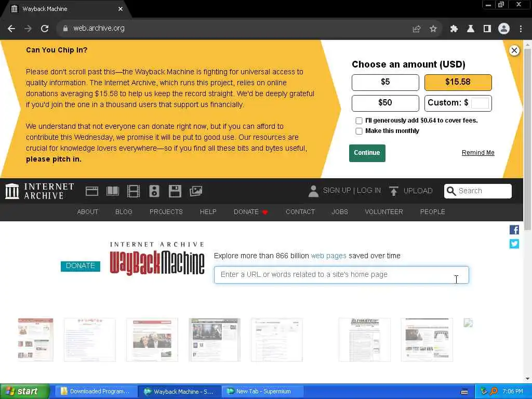
Task: Select the $5 donation amount
Action: click(x=385, y=82)
